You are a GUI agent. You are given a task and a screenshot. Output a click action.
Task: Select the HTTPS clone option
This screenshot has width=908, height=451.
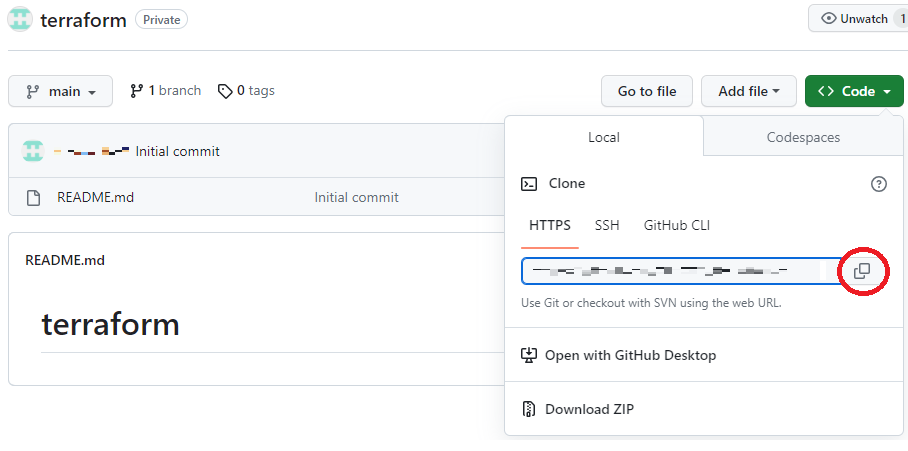coord(550,225)
